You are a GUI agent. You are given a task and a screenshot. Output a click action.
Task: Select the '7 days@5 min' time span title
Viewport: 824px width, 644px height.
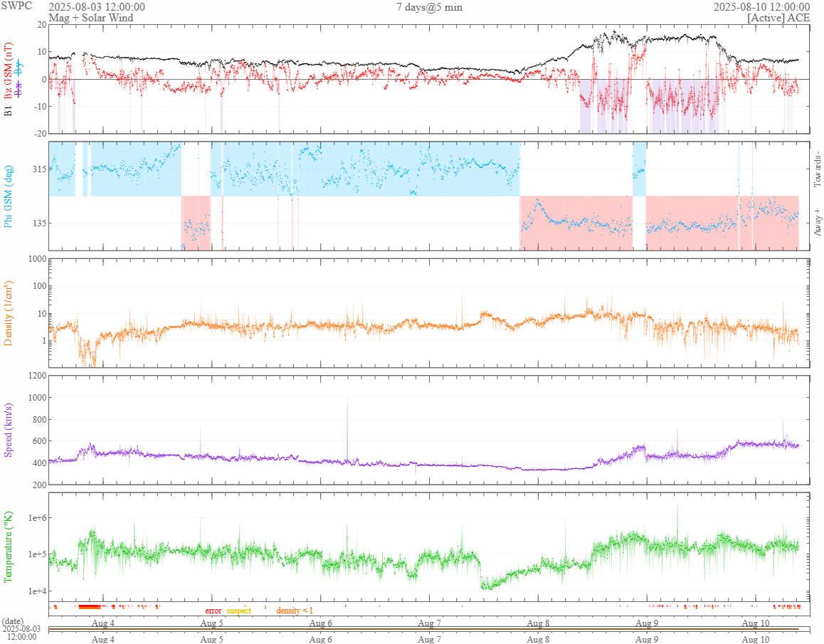point(429,7)
